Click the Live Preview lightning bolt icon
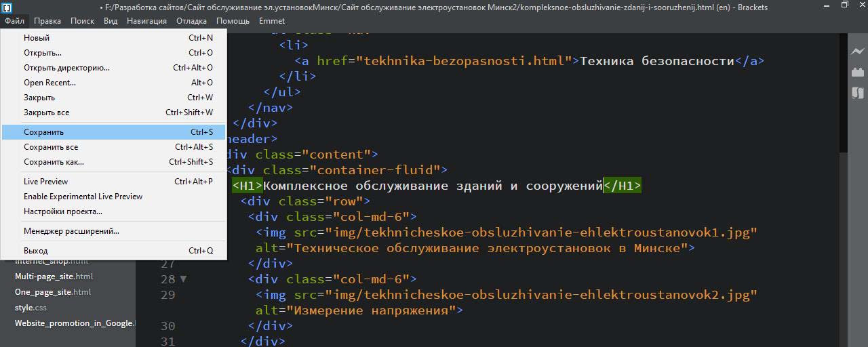 (x=857, y=52)
